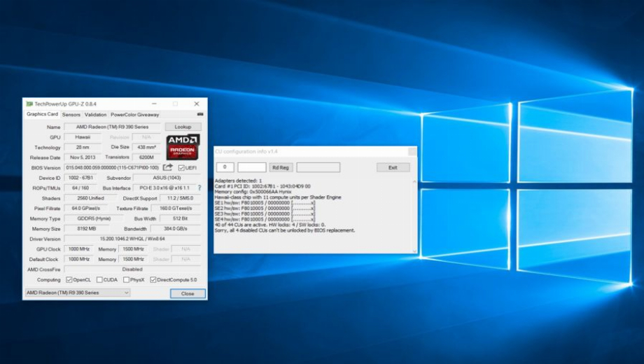Image resolution: width=644 pixels, height=364 pixels.
Task: Open the Bus Interface question mark help
Action: tap(199, 188)
